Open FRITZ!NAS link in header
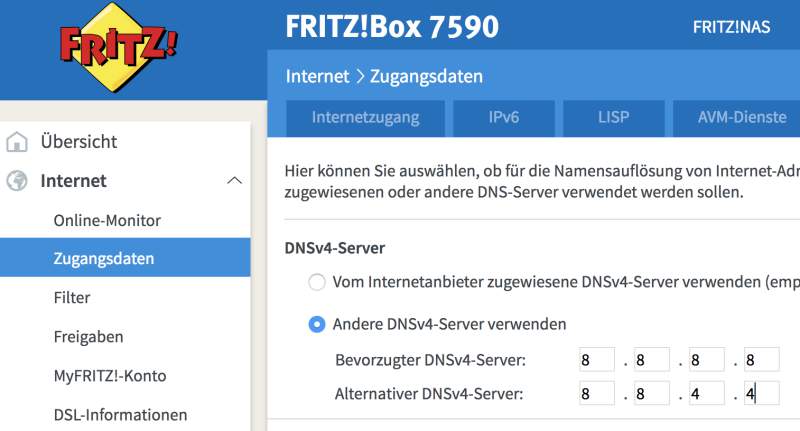The width and height of the screenshot is (800, 431). 731,27
